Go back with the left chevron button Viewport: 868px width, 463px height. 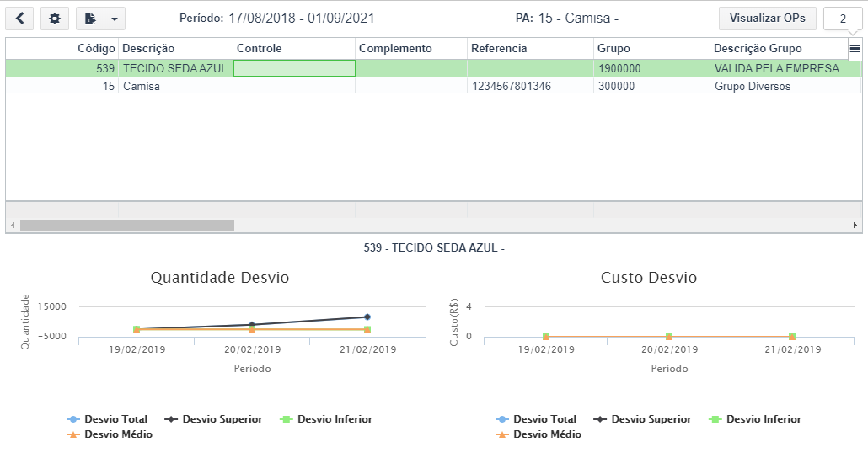click(x=19, y=19)
